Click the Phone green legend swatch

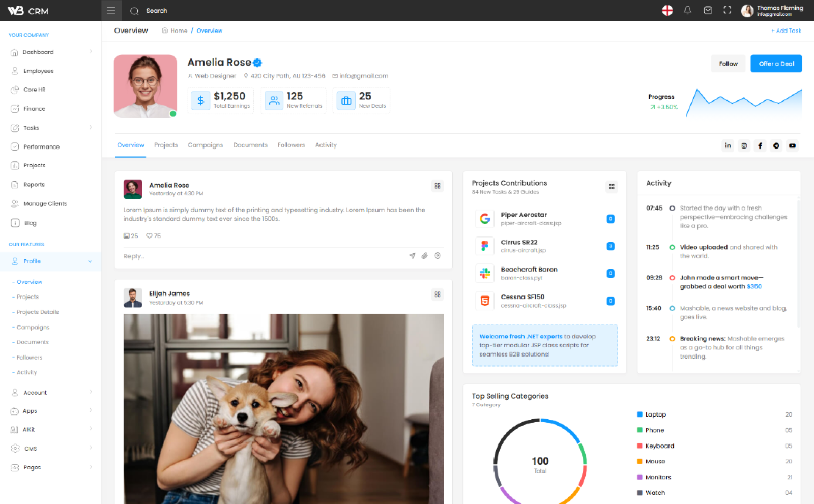[639, 430]
